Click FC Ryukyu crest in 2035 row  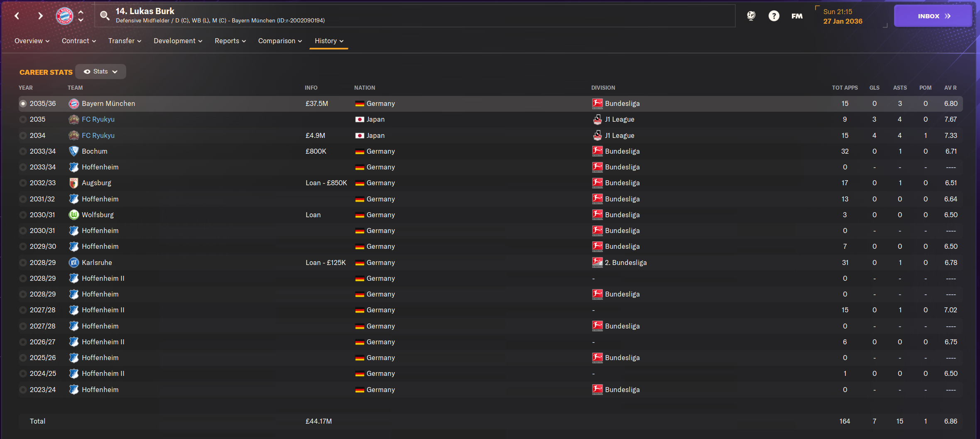click(74, 120)
